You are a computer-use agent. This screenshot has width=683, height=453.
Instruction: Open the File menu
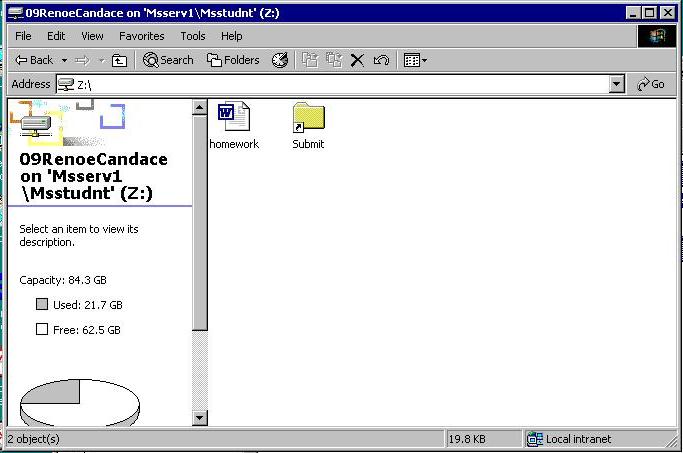tap(23, 36)
